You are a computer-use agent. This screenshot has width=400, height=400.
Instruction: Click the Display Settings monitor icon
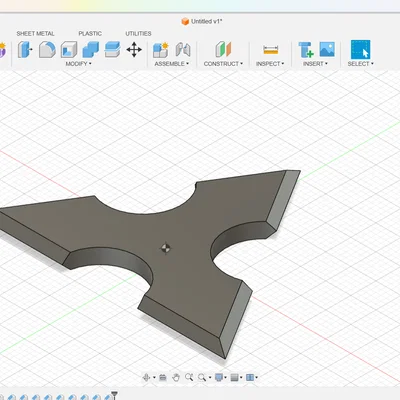[x=219, y=377]
